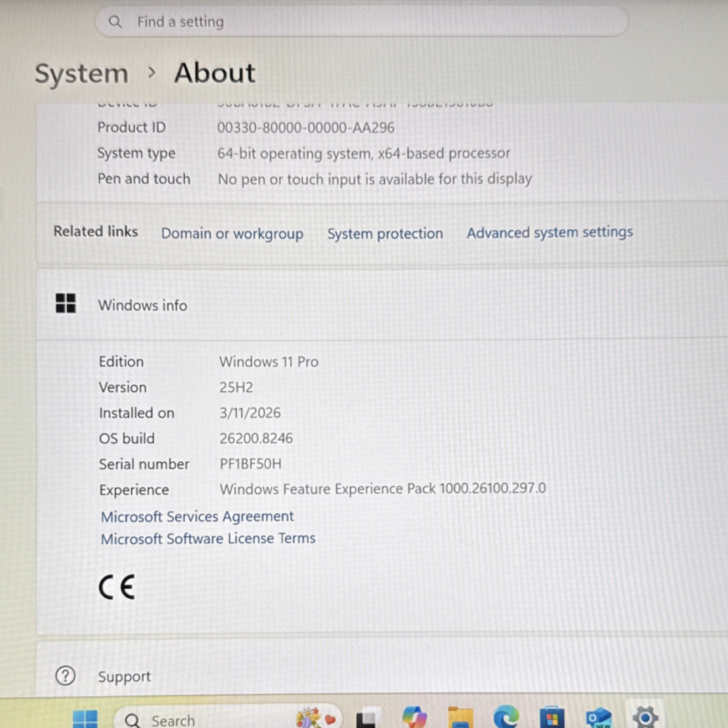
Task: Click the Edition label
Action: [x=121, y=362]
